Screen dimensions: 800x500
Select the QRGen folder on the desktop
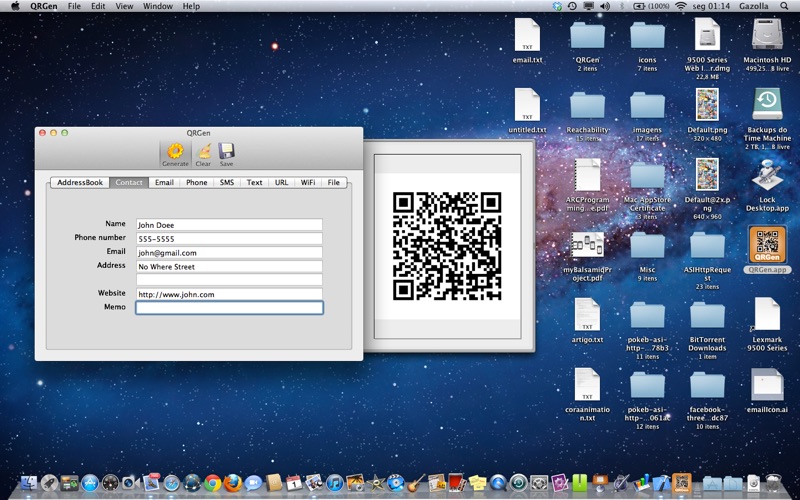coord(587,44)
